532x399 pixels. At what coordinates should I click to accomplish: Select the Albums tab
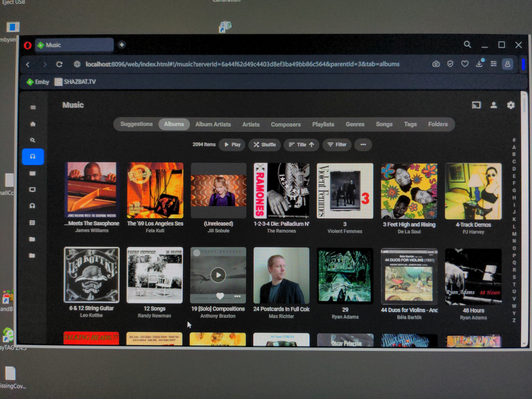174,124
